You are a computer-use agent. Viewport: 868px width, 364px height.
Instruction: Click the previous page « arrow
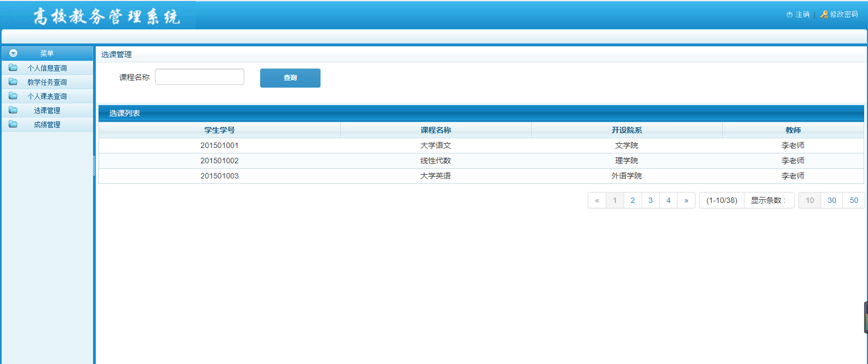point(597,200)
